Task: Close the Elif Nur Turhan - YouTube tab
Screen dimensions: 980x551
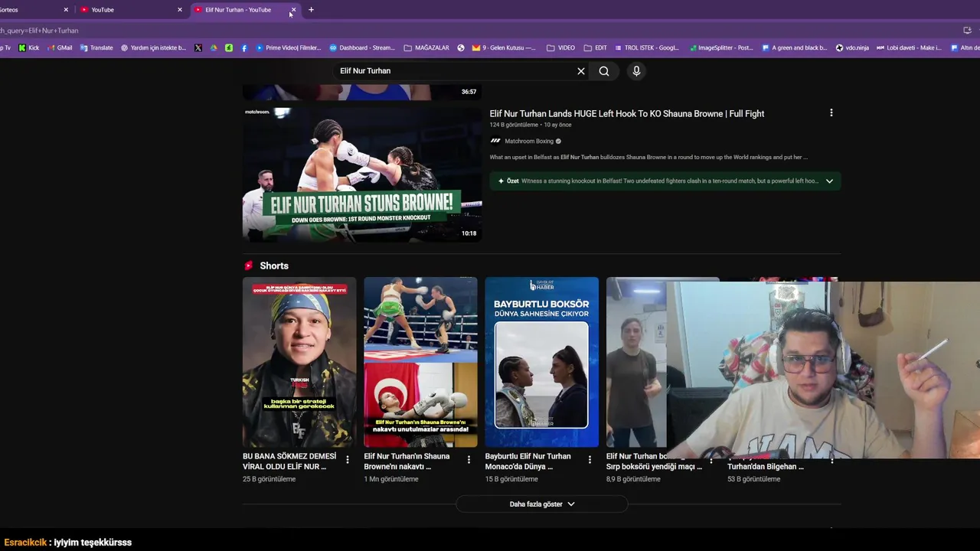Action: (293, 10)
